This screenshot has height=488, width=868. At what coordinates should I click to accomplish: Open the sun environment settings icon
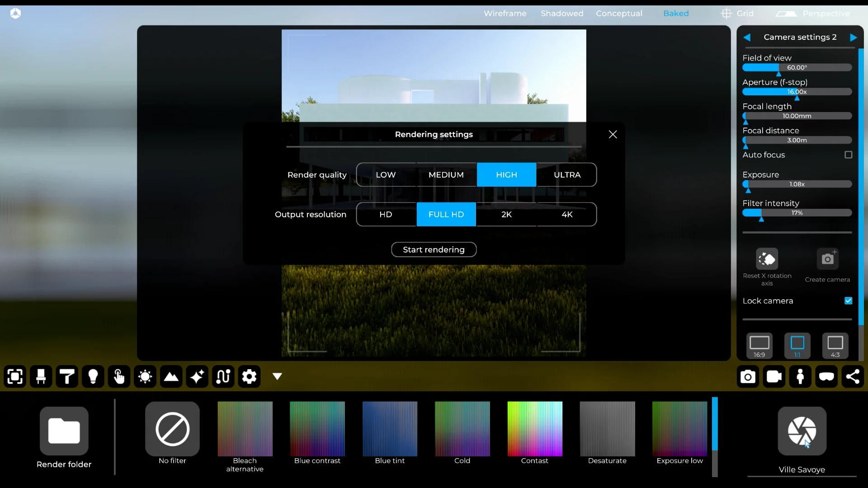[145, 376]
